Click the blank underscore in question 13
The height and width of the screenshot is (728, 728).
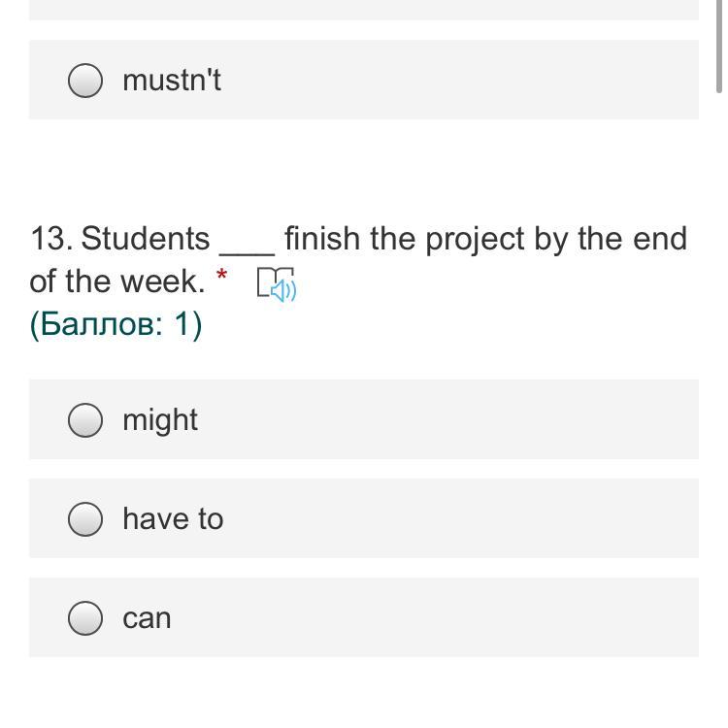coord(248,243)
